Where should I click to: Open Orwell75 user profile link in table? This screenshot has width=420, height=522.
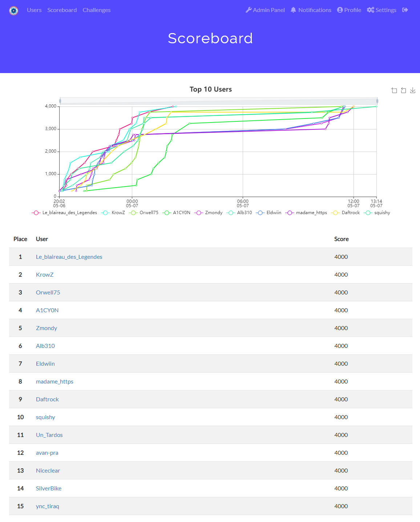pyautogui.click(x=48, y=293)
